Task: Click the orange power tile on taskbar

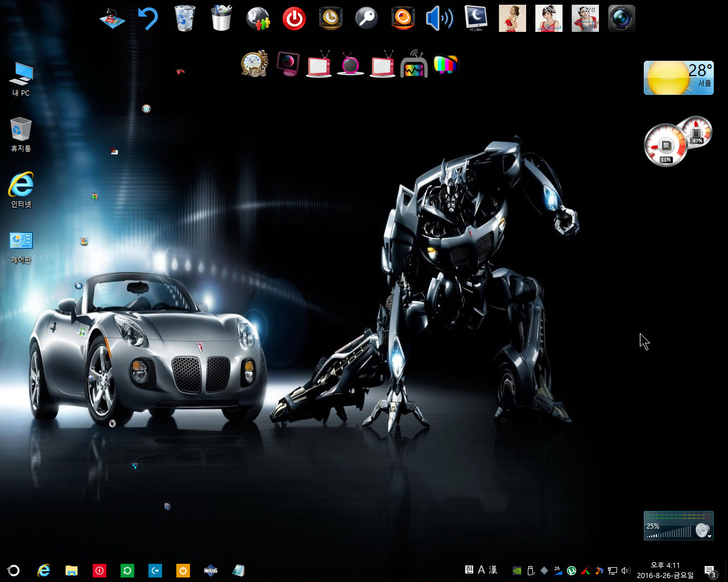Action: click(183, 571)
